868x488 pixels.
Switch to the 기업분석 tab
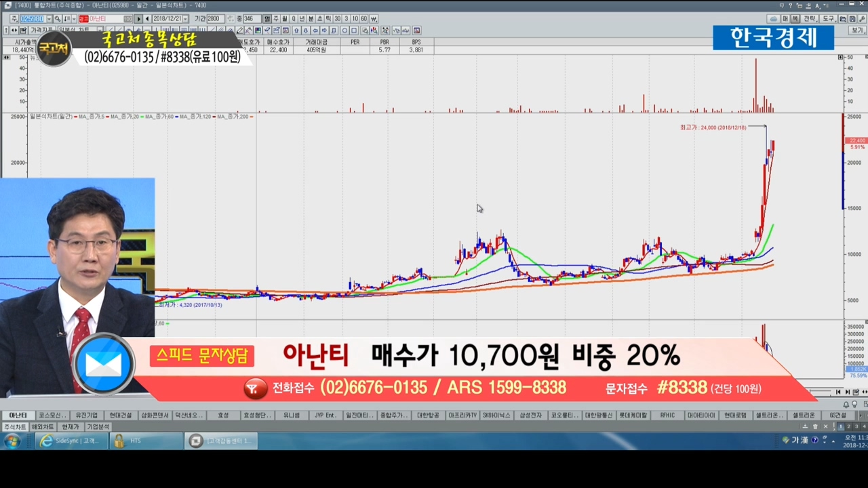pyautogui.click(x=98, y=427)
